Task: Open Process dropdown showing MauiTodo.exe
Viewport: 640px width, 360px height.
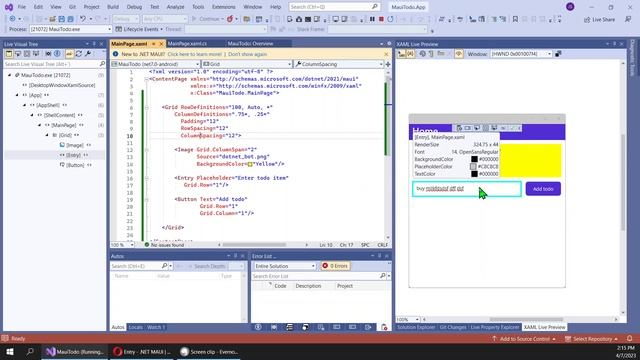Action: (x=70, y=29)
